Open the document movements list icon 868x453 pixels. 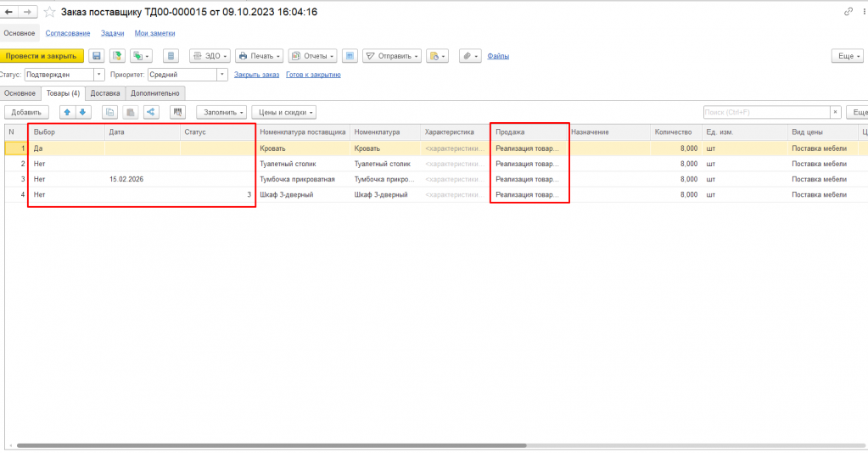(171, 56)
